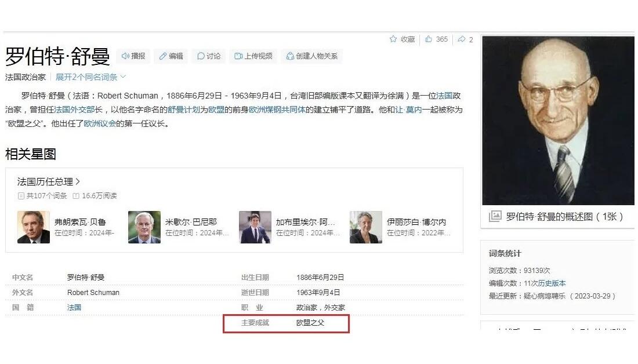Click the 让·莫内 link
The image size is (638, 364).
point(409,110)
